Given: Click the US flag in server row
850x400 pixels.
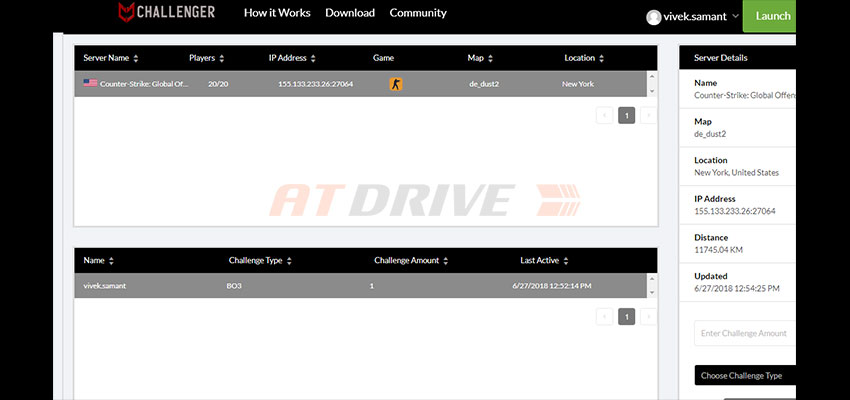Looking at the screenshot, I should coord(90,83).
